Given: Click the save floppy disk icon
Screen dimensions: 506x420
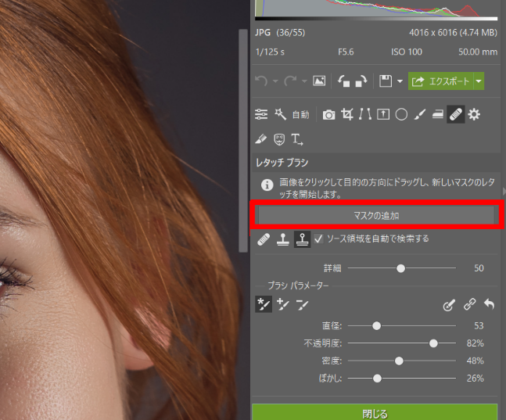Looking at the screenshot, I should click(x=386, y=81).
